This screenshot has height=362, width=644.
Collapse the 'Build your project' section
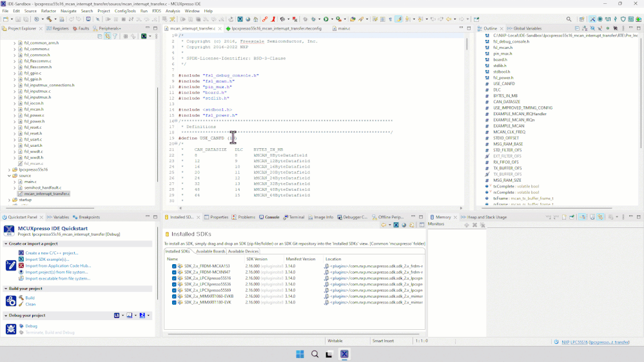(x=6, y=289)
